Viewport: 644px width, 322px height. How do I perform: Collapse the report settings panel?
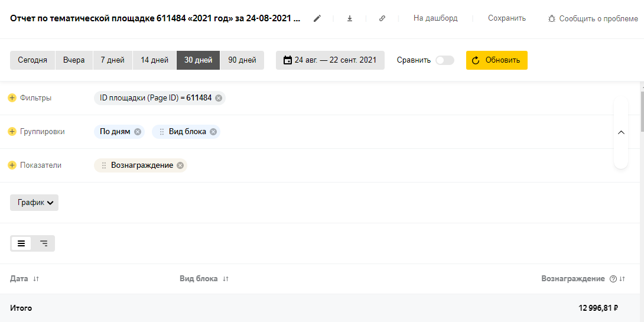(x=621, y=132)
